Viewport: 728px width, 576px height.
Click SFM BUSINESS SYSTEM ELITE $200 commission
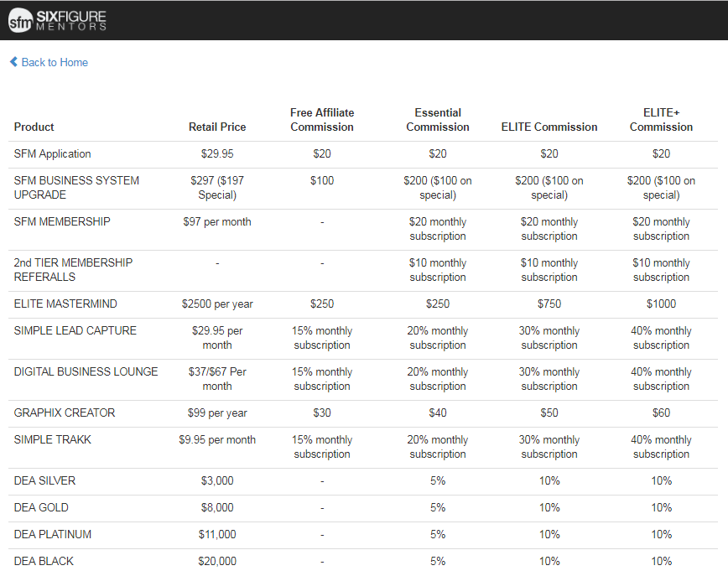click(549, 188)
